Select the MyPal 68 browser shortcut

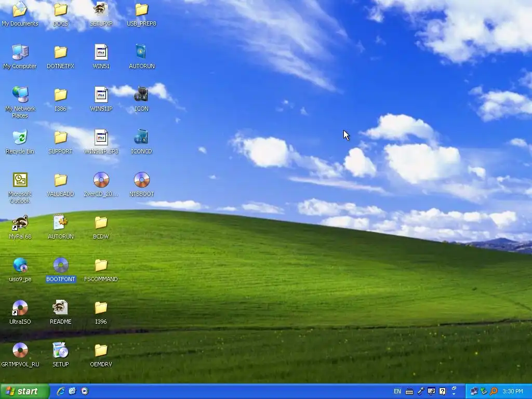[20, 227]
